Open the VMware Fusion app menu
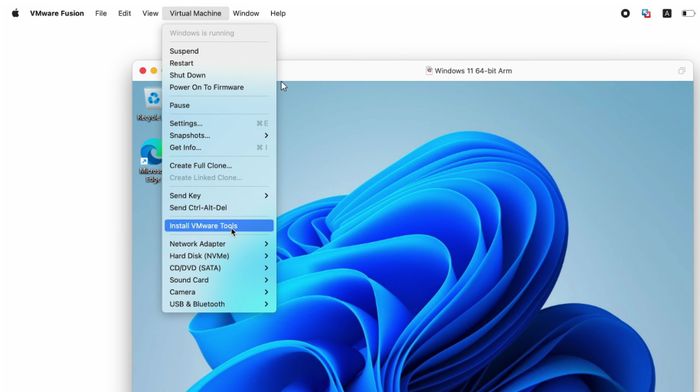Viewport: 700px width, 392px height. pos(57,13)
